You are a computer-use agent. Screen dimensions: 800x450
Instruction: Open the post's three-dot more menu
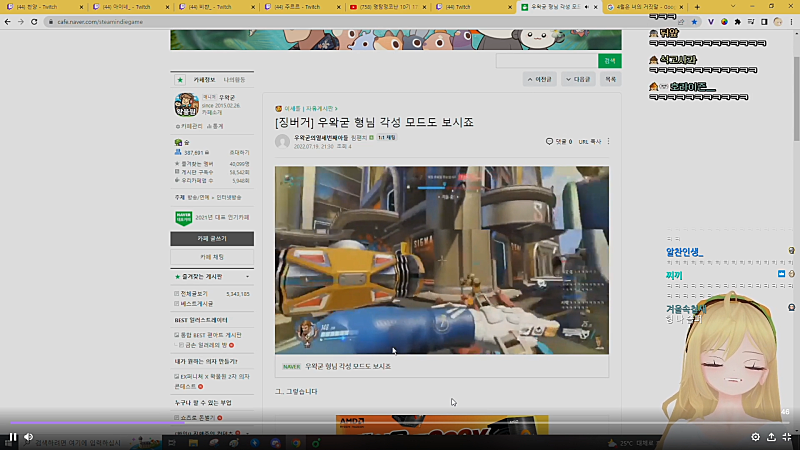608,141
